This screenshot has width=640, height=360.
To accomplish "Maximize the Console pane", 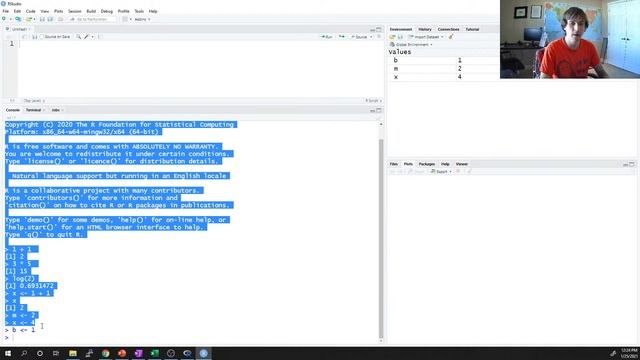I will pyautogui.click(x=379, y=110).
